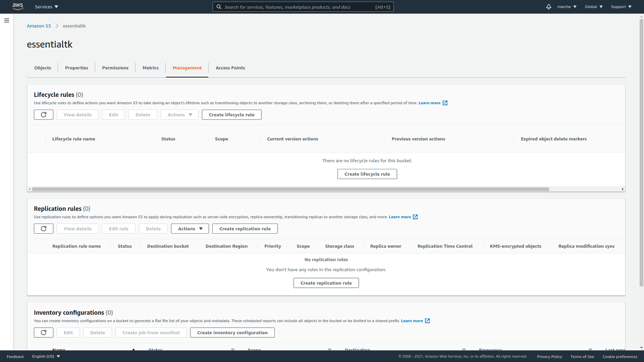
Task: Refresh the Inventory configurations list
Action: 44,332
